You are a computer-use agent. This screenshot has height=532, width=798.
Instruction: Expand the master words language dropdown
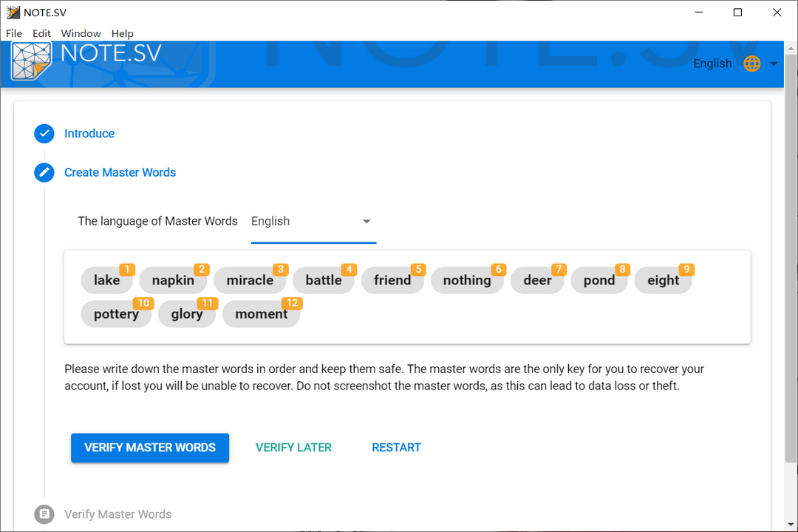(366, 221)
